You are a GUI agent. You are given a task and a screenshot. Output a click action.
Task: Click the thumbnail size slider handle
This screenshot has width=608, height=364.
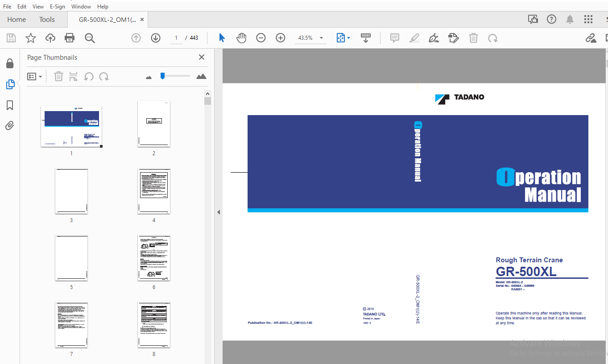(162, 76)
